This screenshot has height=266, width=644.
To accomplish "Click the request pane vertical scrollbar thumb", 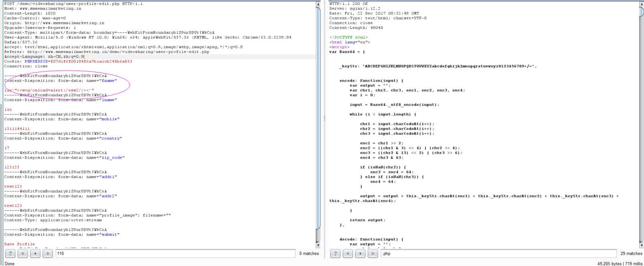I will (318, 119).
